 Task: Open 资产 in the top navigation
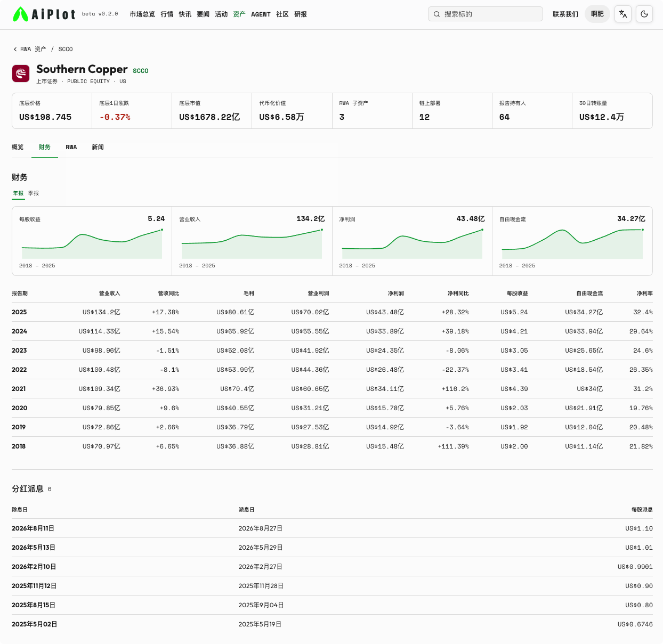coord(239,14)
